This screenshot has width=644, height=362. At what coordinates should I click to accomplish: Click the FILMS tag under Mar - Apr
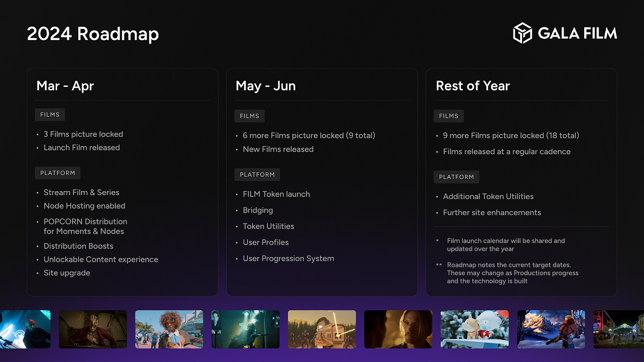pyautogui.click(x=50, y=114)
